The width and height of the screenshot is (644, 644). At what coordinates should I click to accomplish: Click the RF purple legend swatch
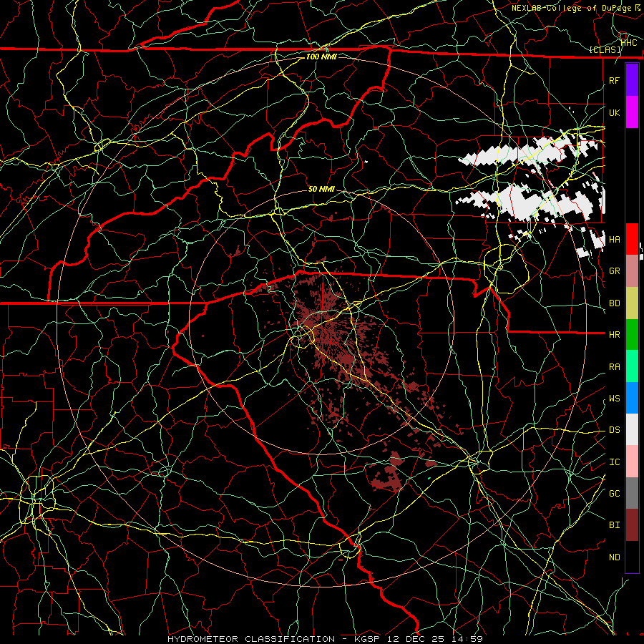click(x=632, y=80)
